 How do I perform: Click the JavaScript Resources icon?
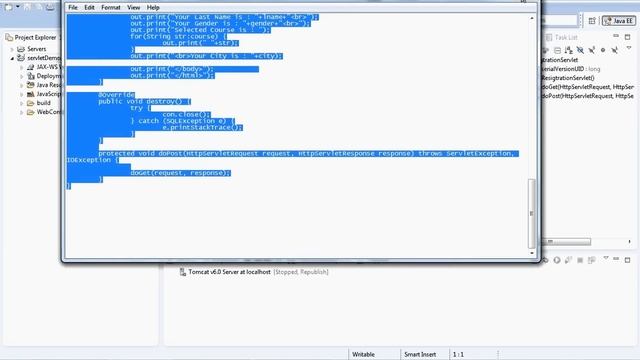[x=31, y=94]
